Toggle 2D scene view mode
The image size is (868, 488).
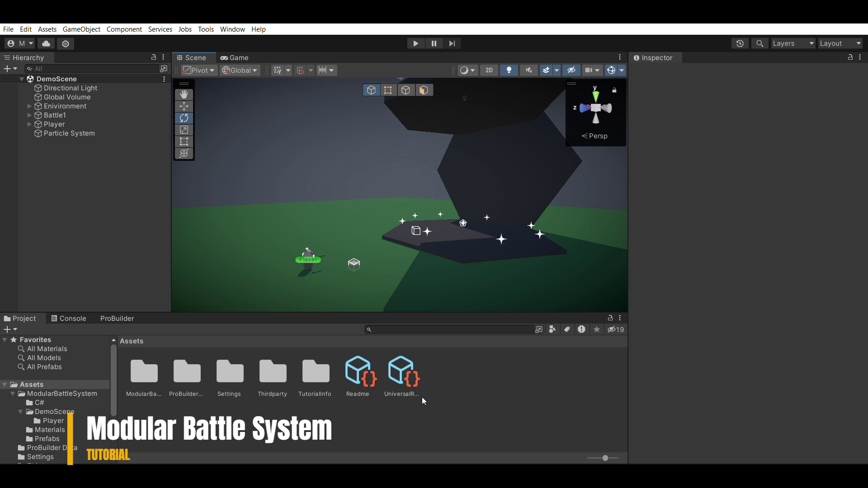click(x=489, y=70)
